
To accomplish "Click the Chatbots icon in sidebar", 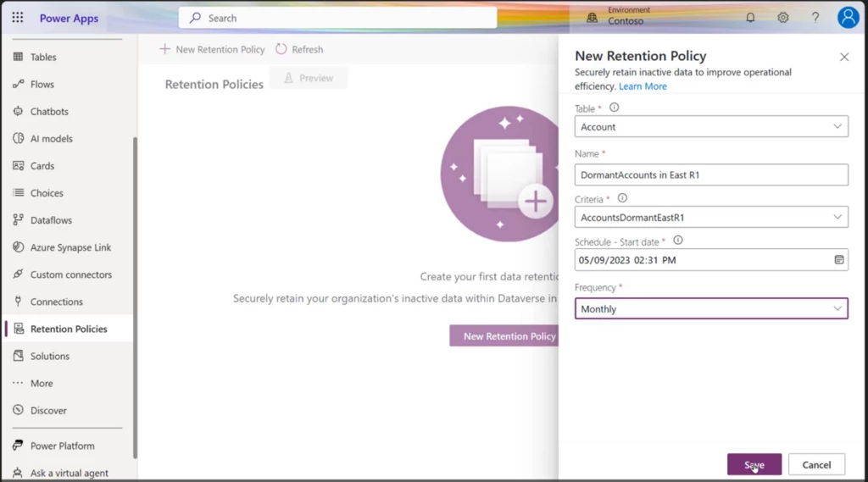I will (19, 111).
